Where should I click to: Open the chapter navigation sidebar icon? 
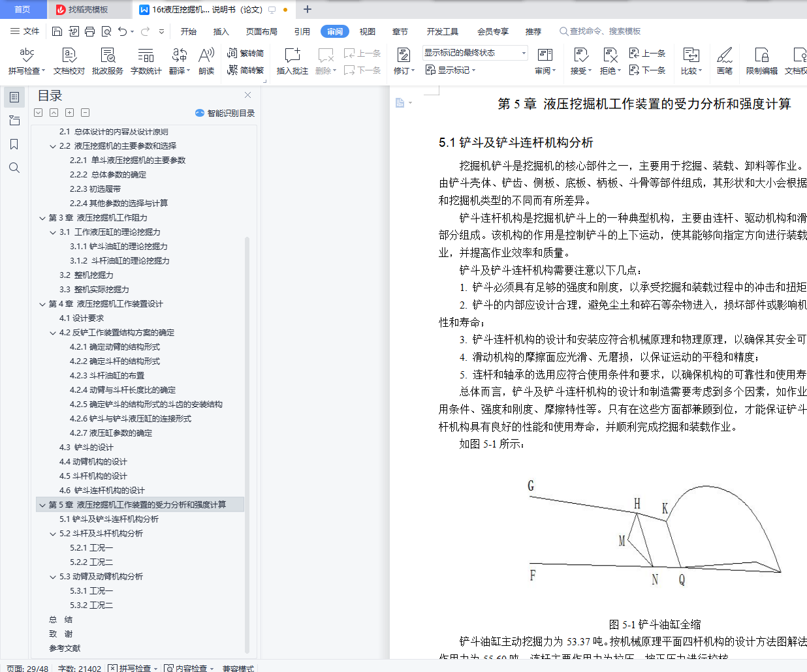pyautogui.click(x=14, y=121)
